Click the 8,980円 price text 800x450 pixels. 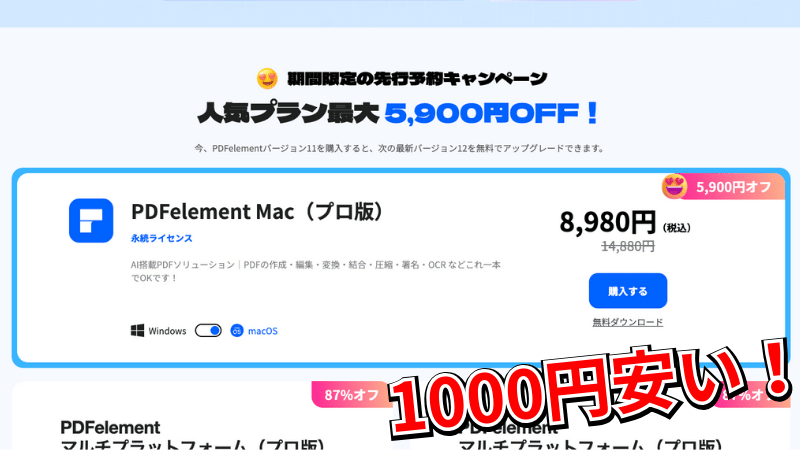(x=608, y=222)
